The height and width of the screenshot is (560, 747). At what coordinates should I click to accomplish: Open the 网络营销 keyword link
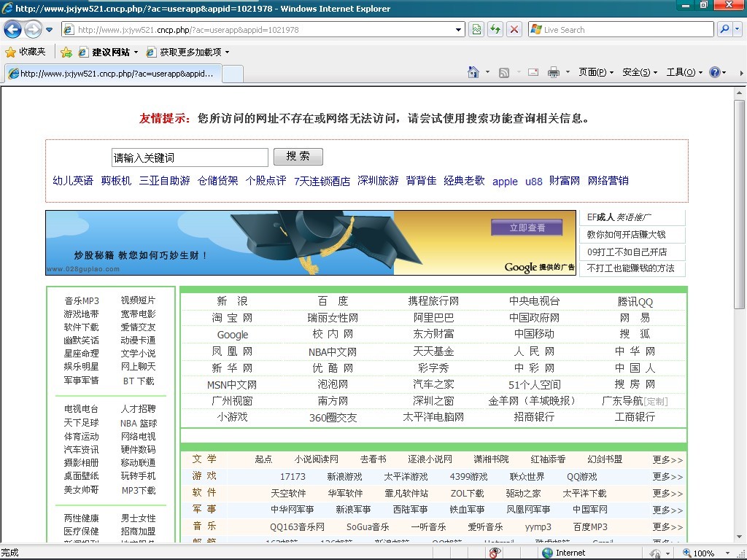coord(608,181)
